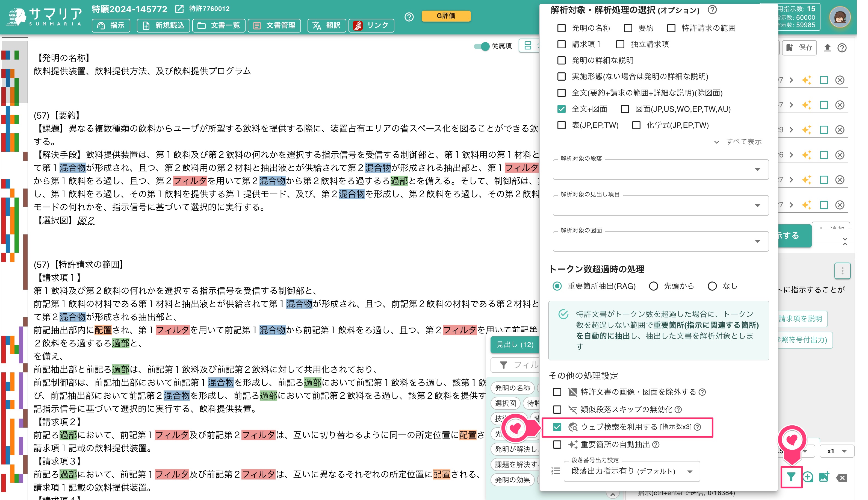This screenshot has height=500, width=868.
Task: Open the 解析対象の図面 dropdown
Action: tap(660, 242)
